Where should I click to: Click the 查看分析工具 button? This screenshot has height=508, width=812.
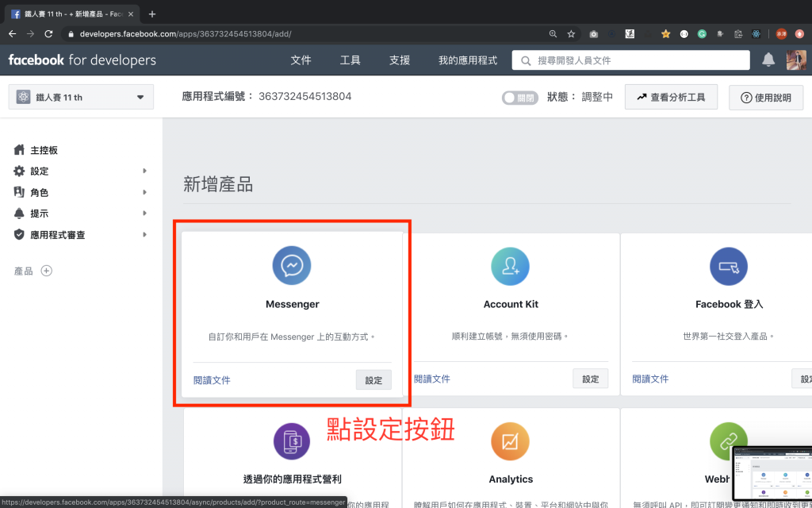pyautogui.click(x=671, y=97)
